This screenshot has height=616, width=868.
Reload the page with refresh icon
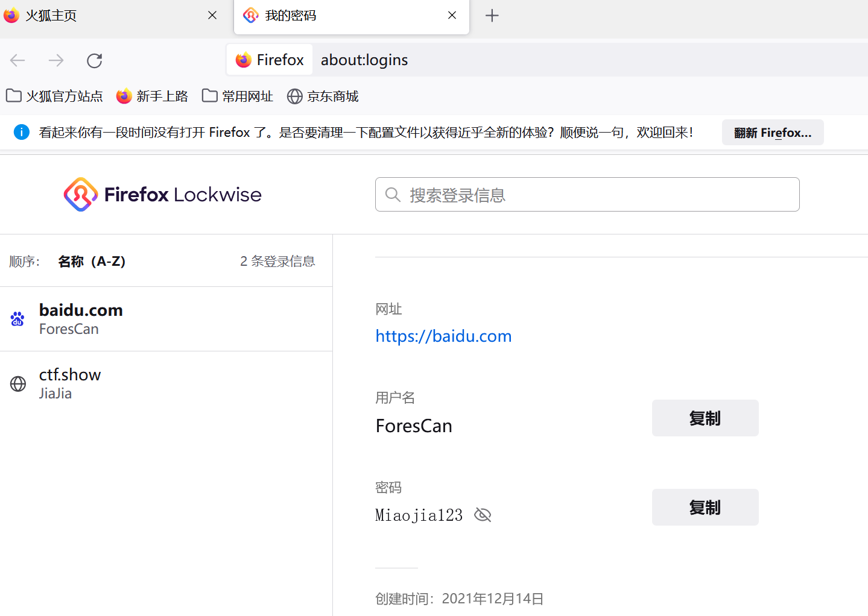point(95,60)
